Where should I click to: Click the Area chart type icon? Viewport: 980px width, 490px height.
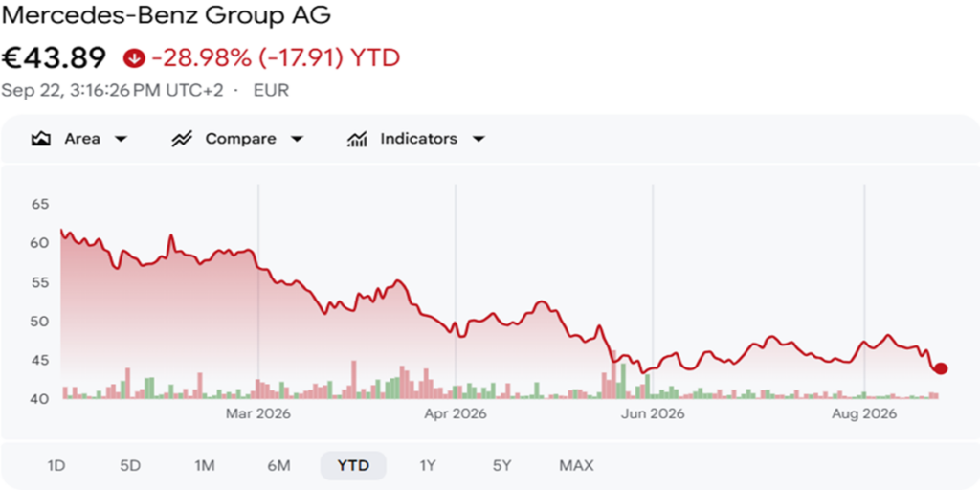click(x=40, y=139)
